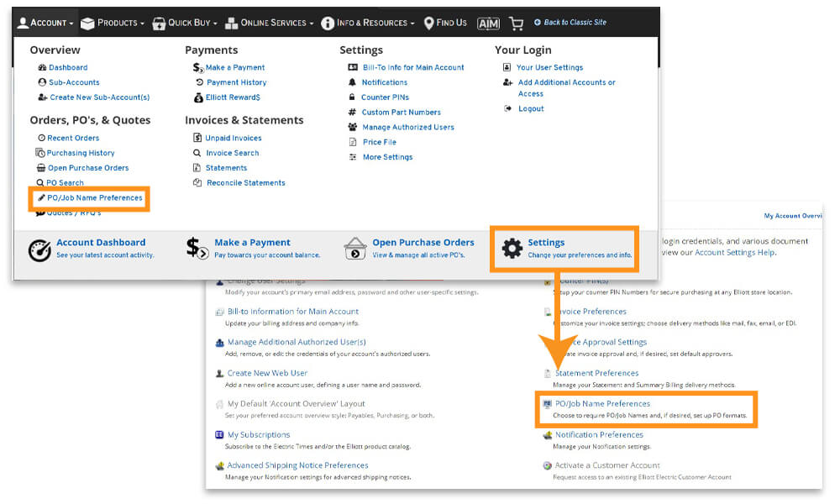
Task: Open Advanced Shipping Notice Preferences
Action: pyautogui.click(x=298, y=465)
